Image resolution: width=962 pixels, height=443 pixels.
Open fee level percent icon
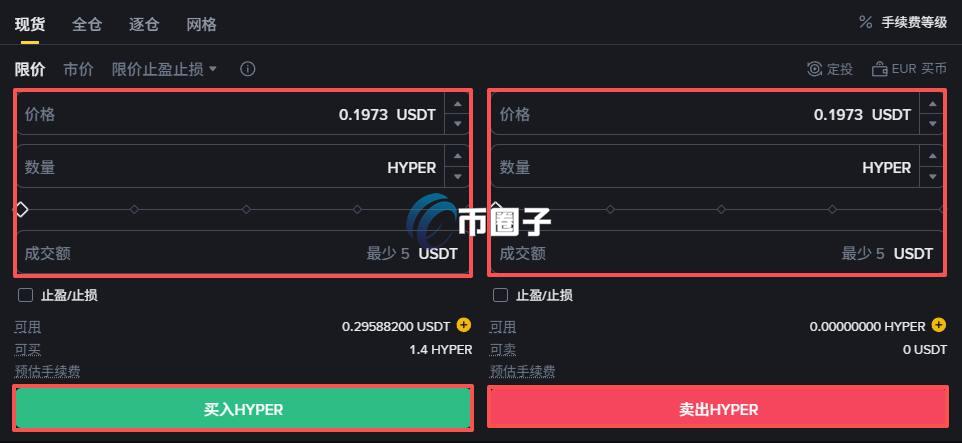865,23
